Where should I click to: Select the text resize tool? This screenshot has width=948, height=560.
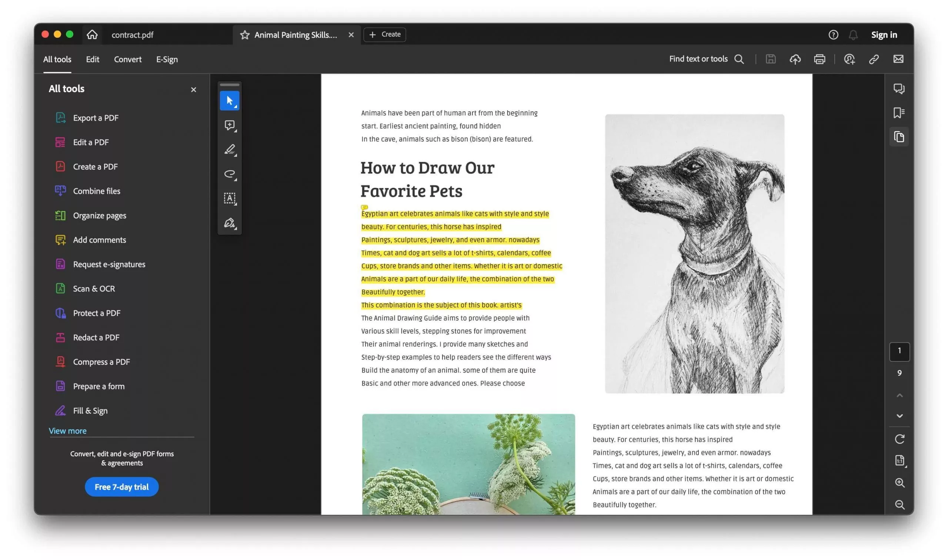230,198
